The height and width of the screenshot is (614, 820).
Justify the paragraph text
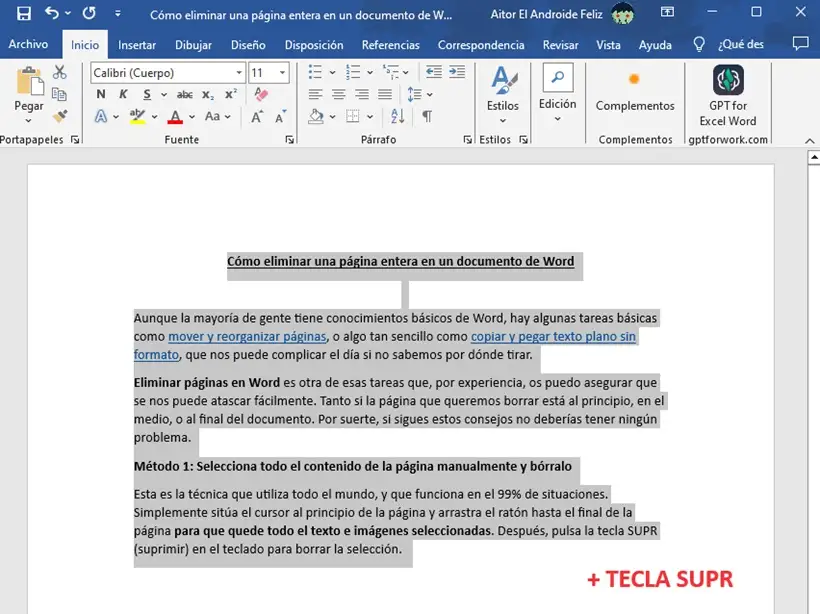pyautogui.click(x=385, y=94)
